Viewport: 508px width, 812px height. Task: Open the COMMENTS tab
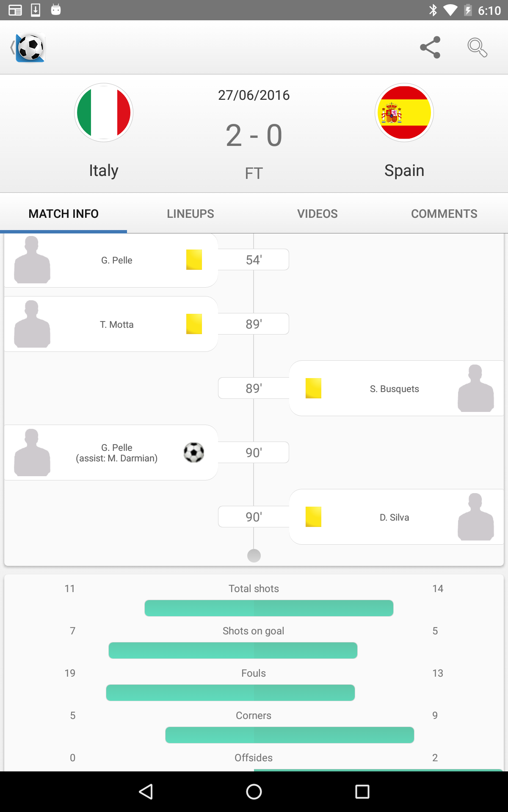coord(444,214)
